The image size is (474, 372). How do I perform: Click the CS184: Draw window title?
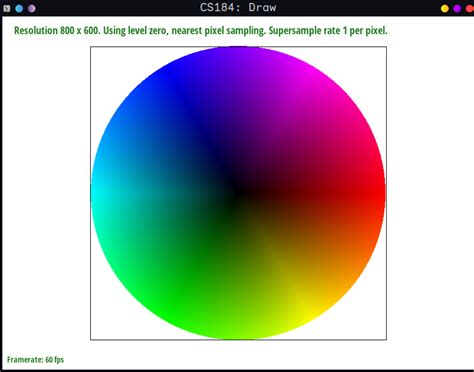[x=238, y=8]
